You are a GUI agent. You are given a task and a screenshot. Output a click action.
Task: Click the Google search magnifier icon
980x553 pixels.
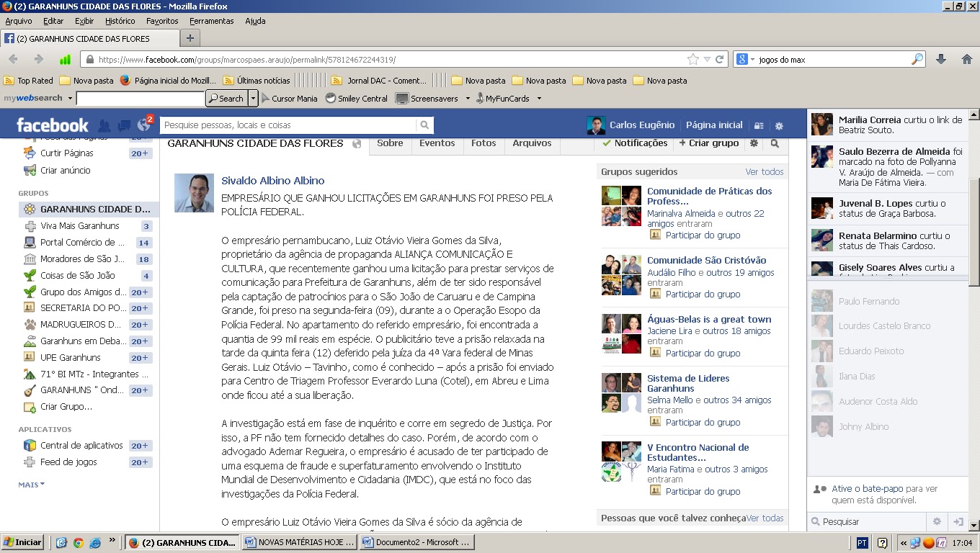917,59
